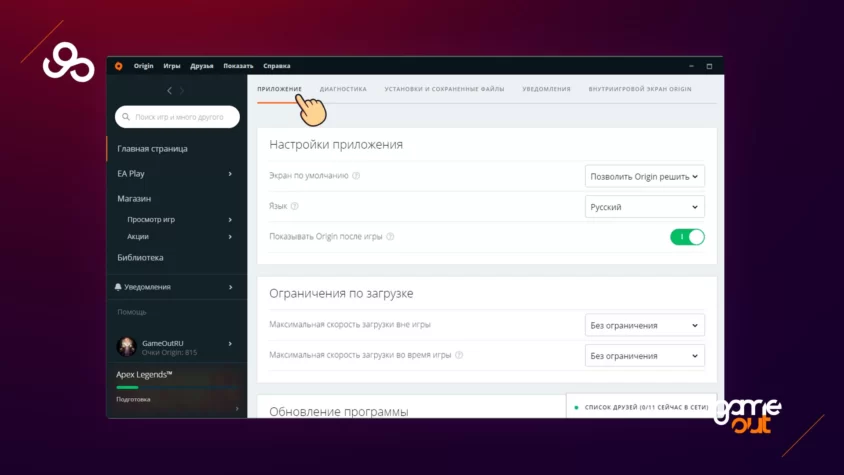Open the Origin menu

click(143, 66)
